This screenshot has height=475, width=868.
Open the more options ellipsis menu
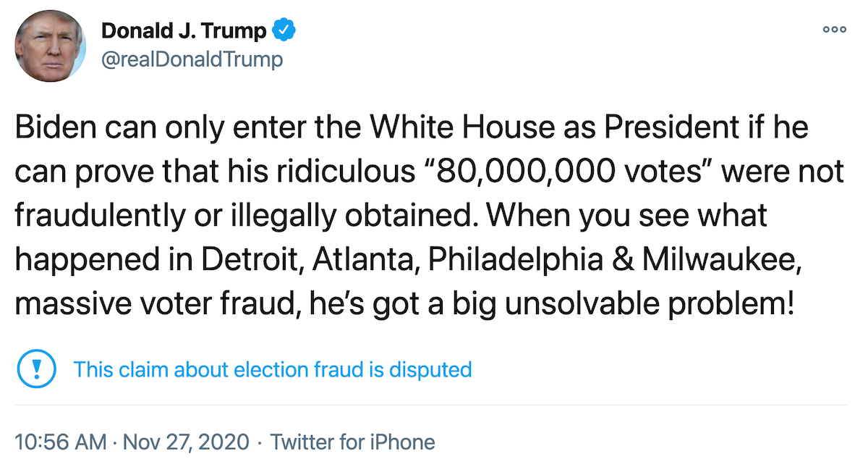click(x=834, y=30)
